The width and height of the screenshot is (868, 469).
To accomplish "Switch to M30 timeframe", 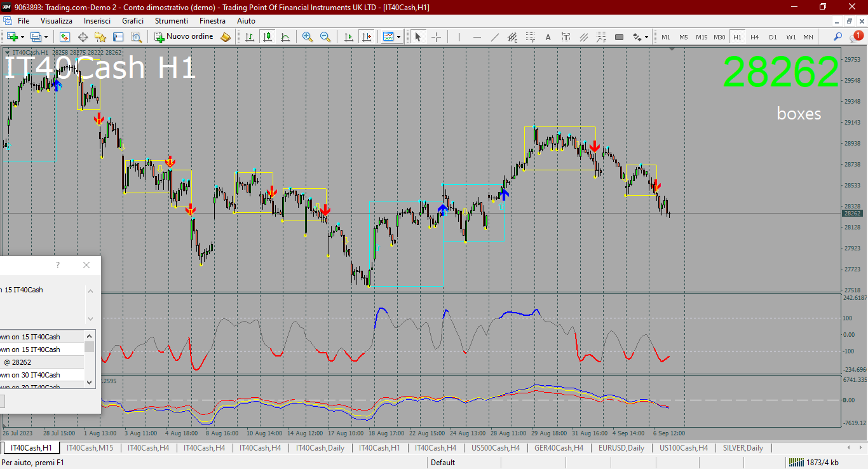I will 719,37.
